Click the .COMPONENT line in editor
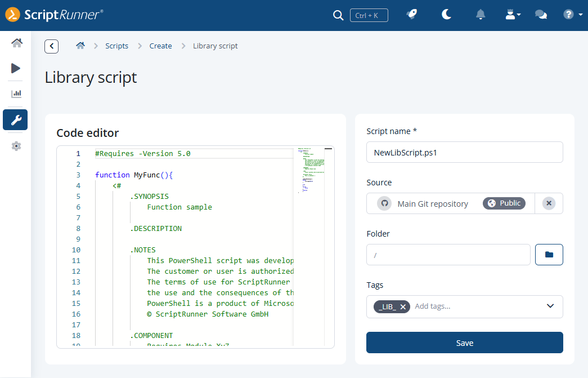Viewport: 588px width, 378px height. [151, 336]
